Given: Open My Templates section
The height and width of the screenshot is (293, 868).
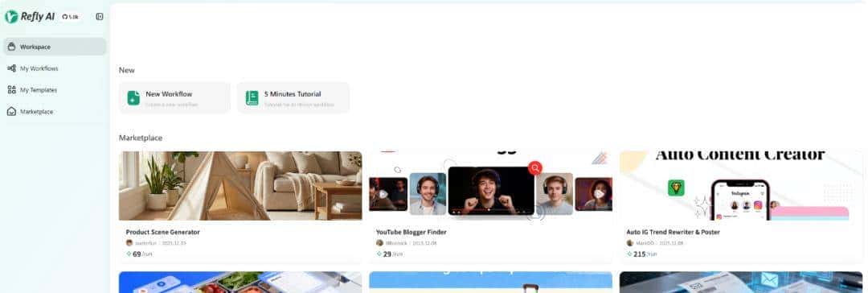Looking at the screenshot, I should (x=55, y=90).
